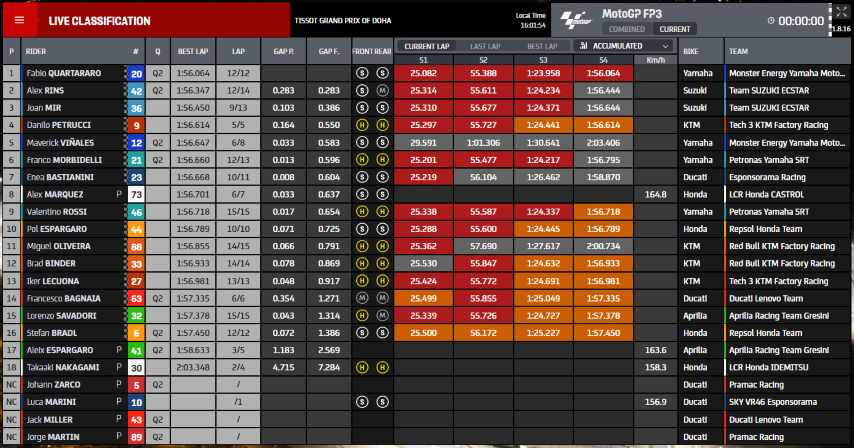The height and width of the screenshot is (448, 854).
Task: Click Jack Miller's number 43 badge
Action: click(x=136, y=420)
